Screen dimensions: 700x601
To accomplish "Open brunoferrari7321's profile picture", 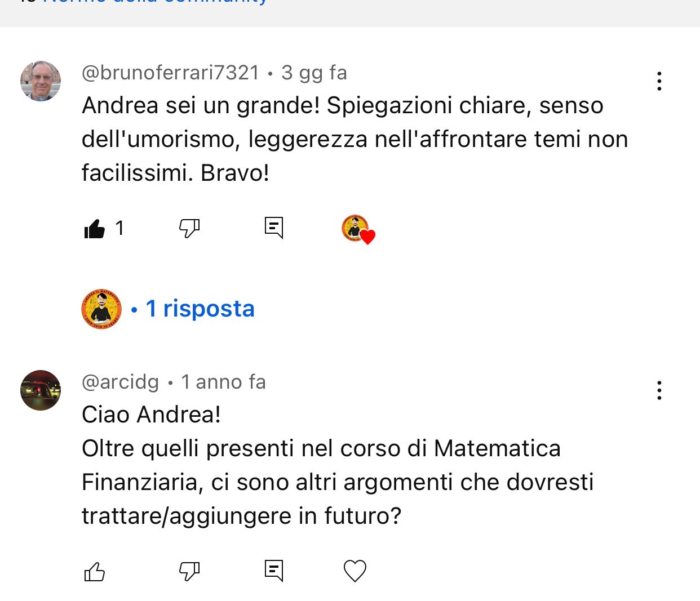I will point(41,81).
